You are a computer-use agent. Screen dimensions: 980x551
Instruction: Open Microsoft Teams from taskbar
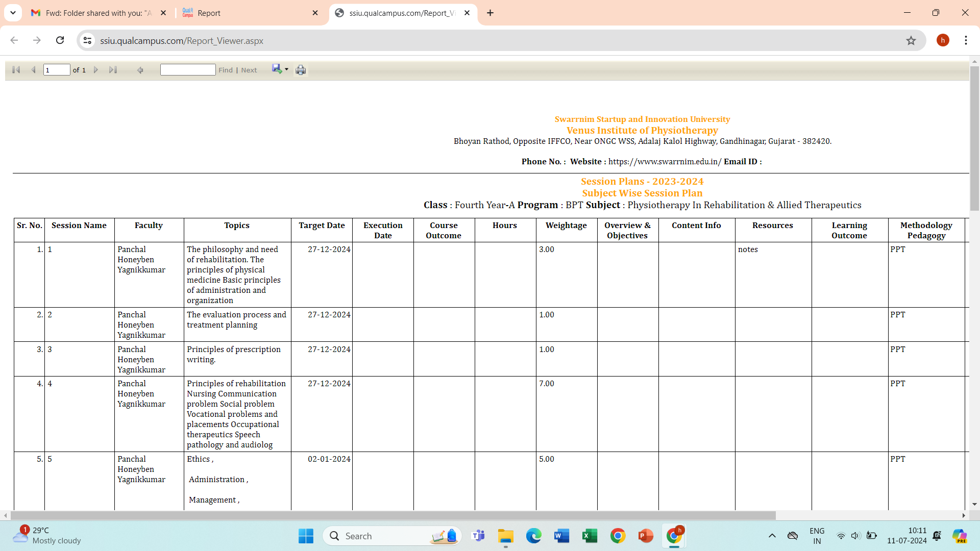(x=478, y=536)
